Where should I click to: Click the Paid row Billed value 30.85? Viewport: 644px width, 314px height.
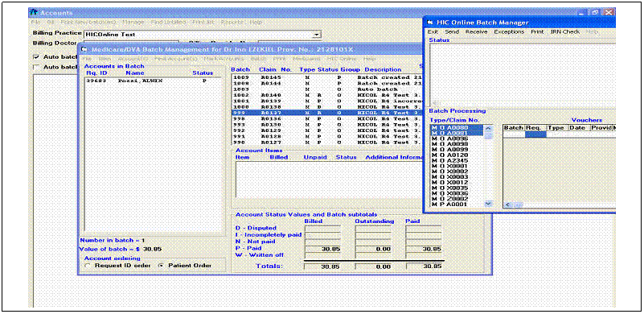click(x=323, y=249)
